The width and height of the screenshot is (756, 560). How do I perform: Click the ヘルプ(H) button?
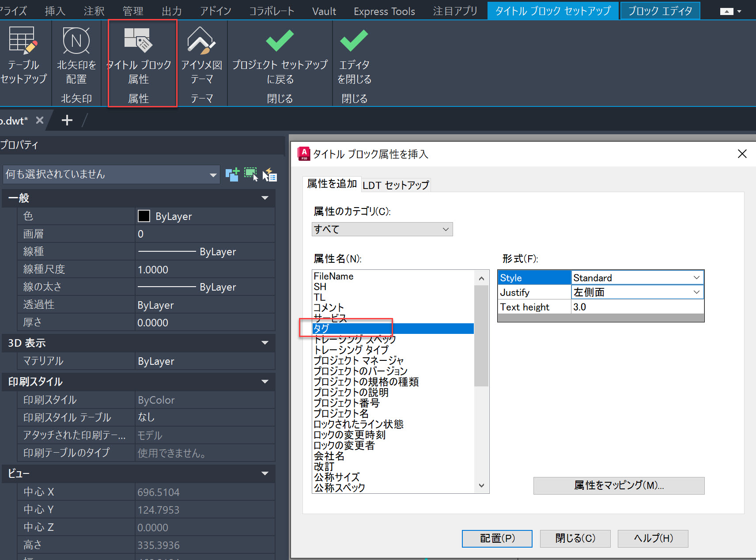click(x=653, y=538)
